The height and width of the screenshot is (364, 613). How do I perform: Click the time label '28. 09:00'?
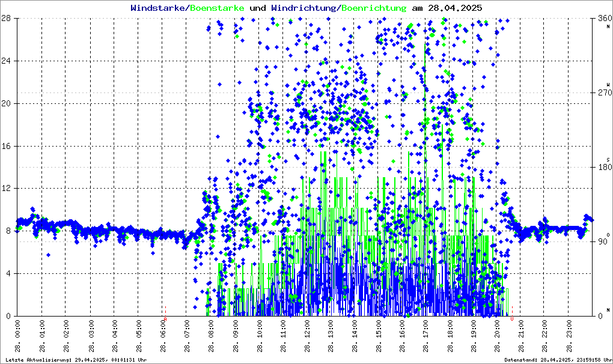[x=234, y=336]
